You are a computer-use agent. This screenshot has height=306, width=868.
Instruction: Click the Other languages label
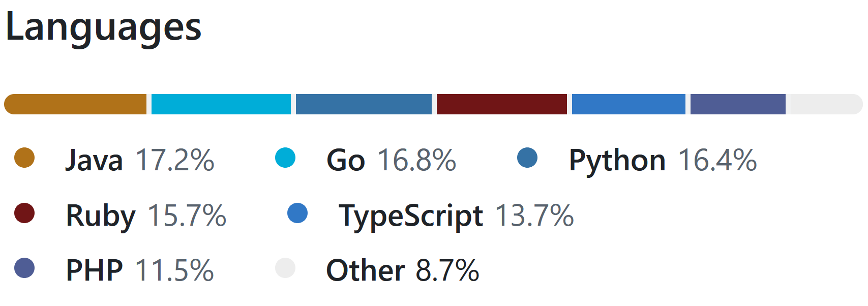pyautogui.click(x=365, y=270)
